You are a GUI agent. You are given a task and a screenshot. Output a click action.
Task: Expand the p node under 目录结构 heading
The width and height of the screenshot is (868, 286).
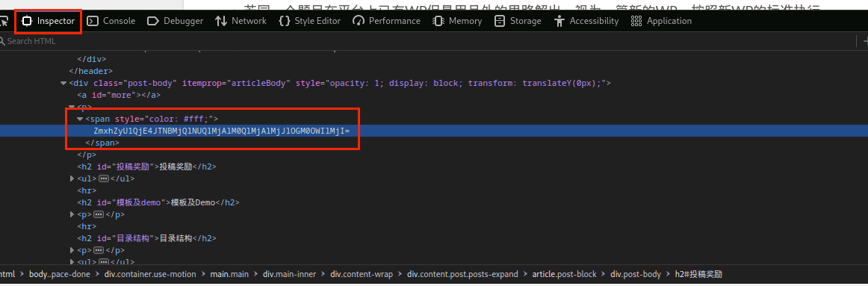[72, 251]
